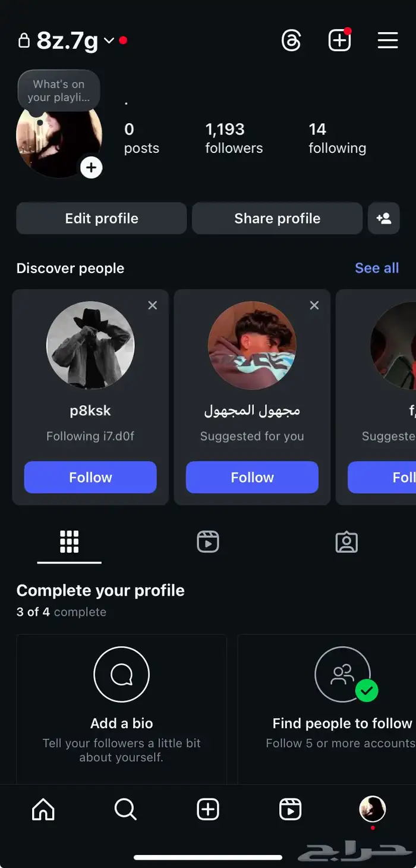Switch to the Reels profile tab
Viewport: 416px width, 868px height.
coord(208,542)
